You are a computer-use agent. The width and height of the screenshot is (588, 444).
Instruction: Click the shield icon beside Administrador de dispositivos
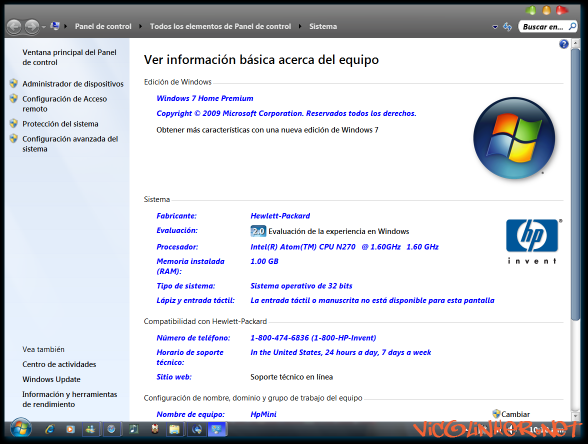click(14, 83)
